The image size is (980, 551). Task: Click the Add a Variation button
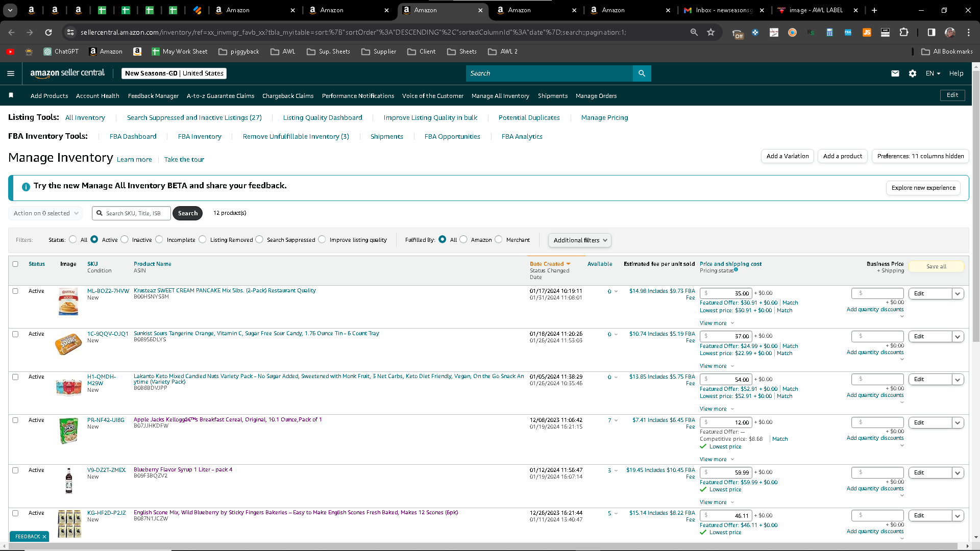click(x=788, y=156)
